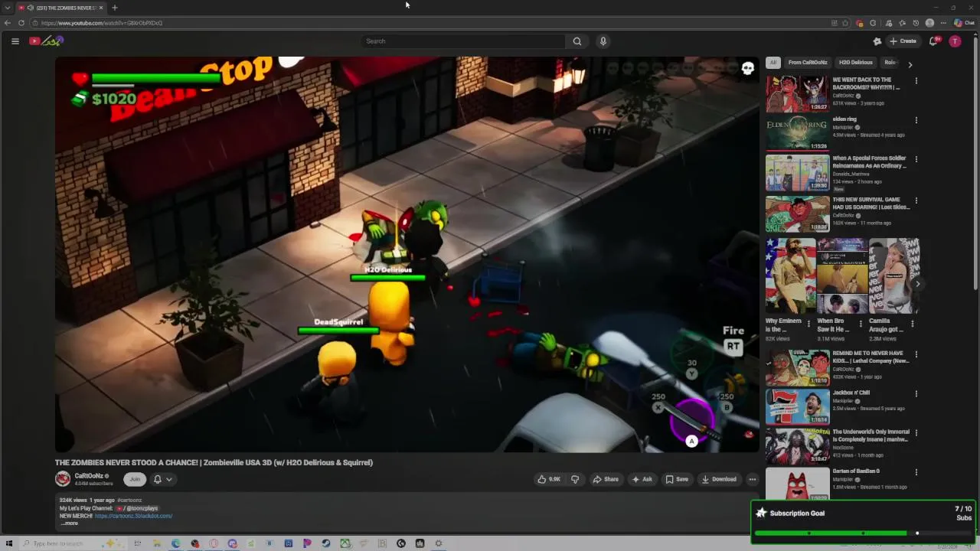Select the From CaRtOoNz filter chip
Image resolution: width=980 pixels, height=551 pixels.
808,63
